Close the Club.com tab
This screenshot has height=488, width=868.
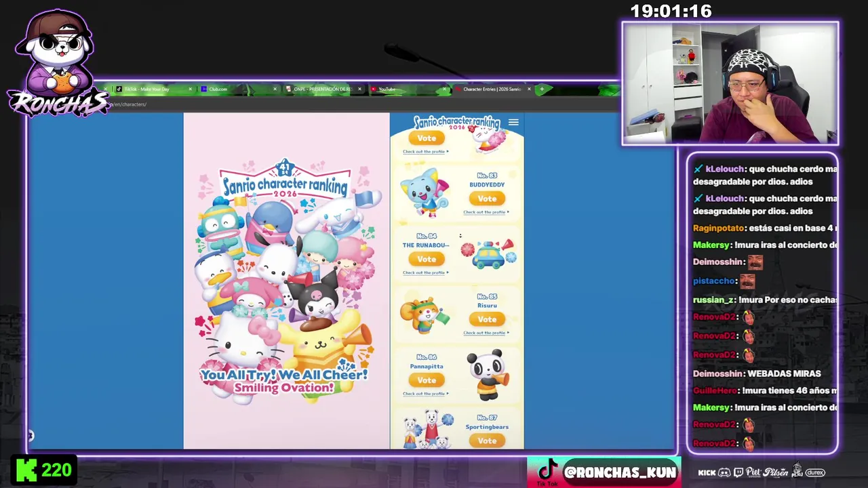(275, 89)
